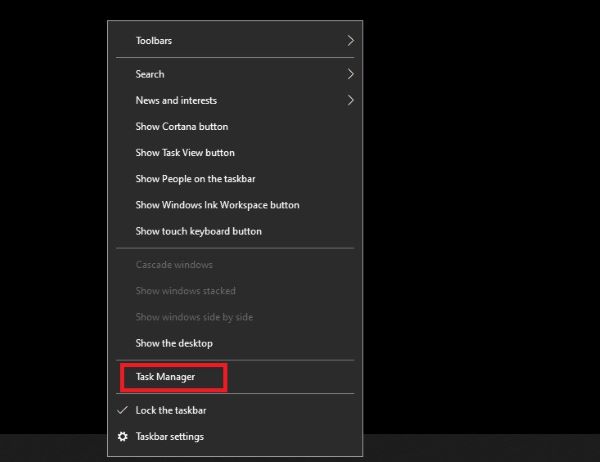Choose Show windows side by side
This screenshot has width=600, height=462.
[235, 317]
